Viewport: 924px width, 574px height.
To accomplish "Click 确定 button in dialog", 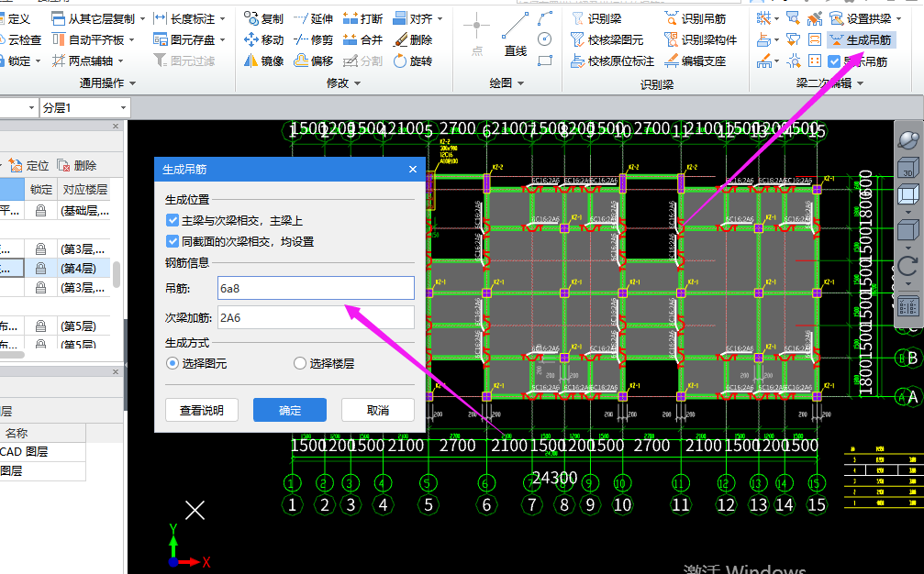I will 290,410.
